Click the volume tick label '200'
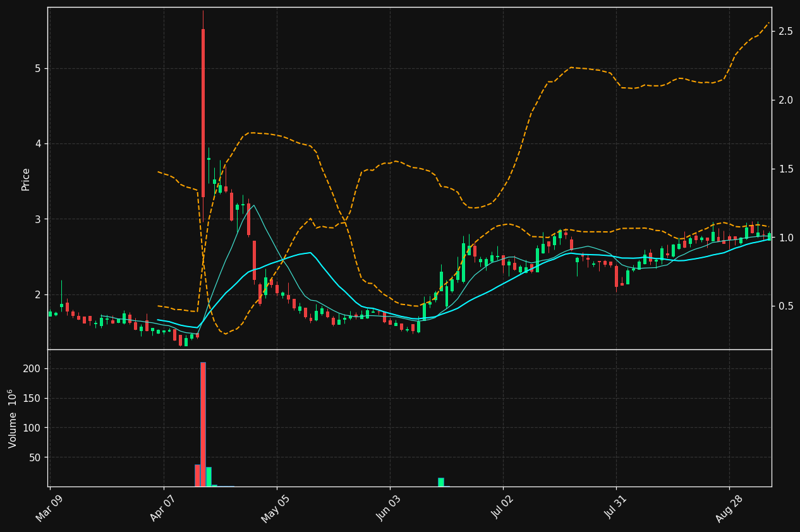The height and width of the screenshot is (532, 800). [32, 369]
